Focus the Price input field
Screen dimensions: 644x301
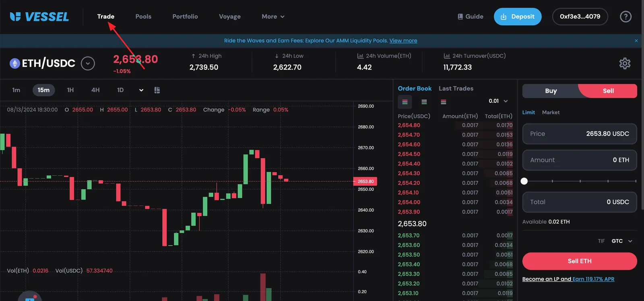tap(580, 134)
